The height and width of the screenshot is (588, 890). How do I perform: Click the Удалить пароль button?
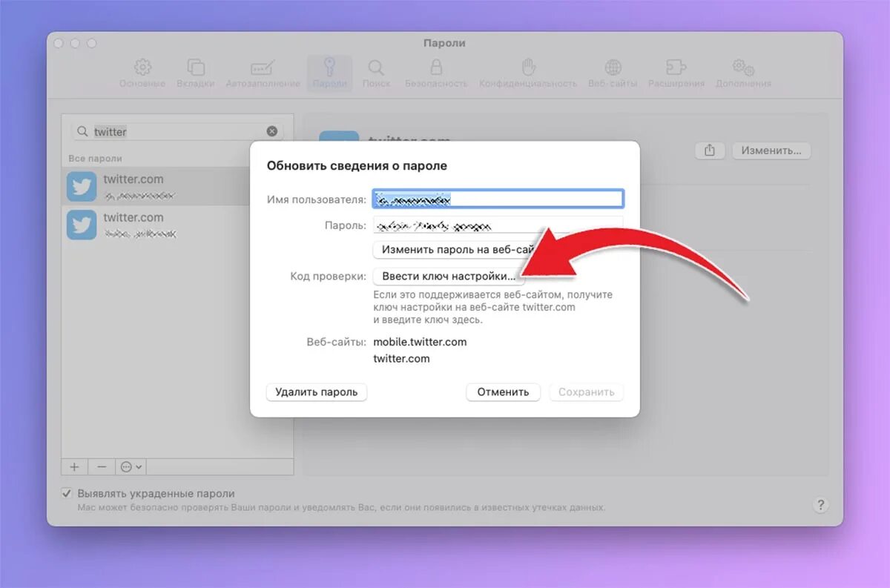(317, 392)
